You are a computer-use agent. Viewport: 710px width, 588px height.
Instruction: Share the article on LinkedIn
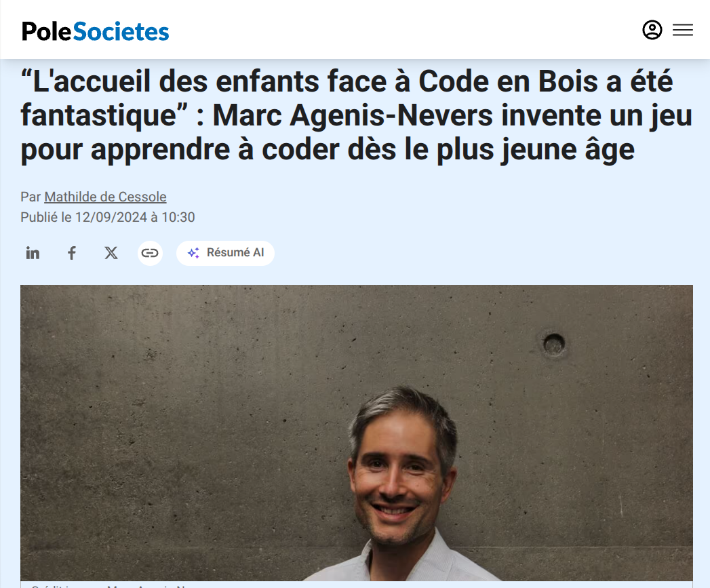pyautogui.click(x=33, y=253)
